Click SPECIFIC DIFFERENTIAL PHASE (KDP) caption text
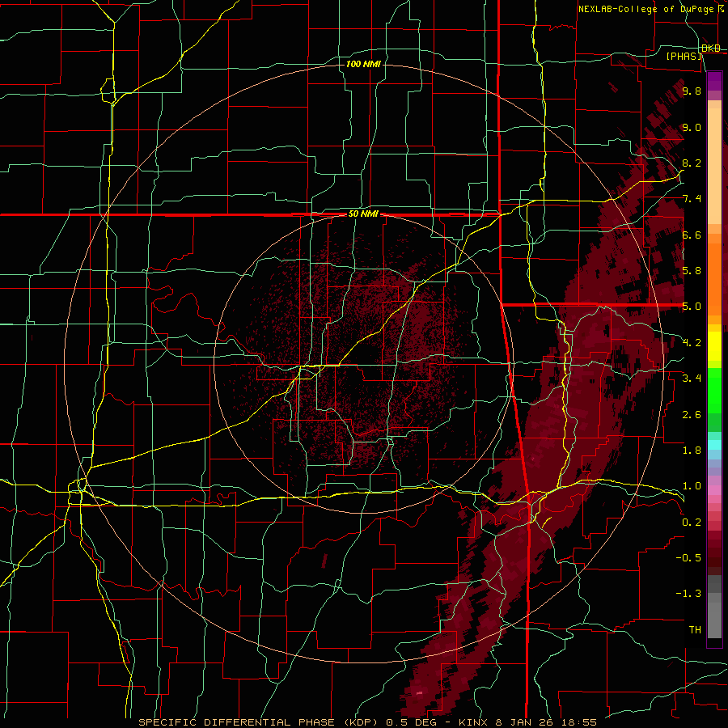Viewport: 728px width, 728px height. [256, 722]
